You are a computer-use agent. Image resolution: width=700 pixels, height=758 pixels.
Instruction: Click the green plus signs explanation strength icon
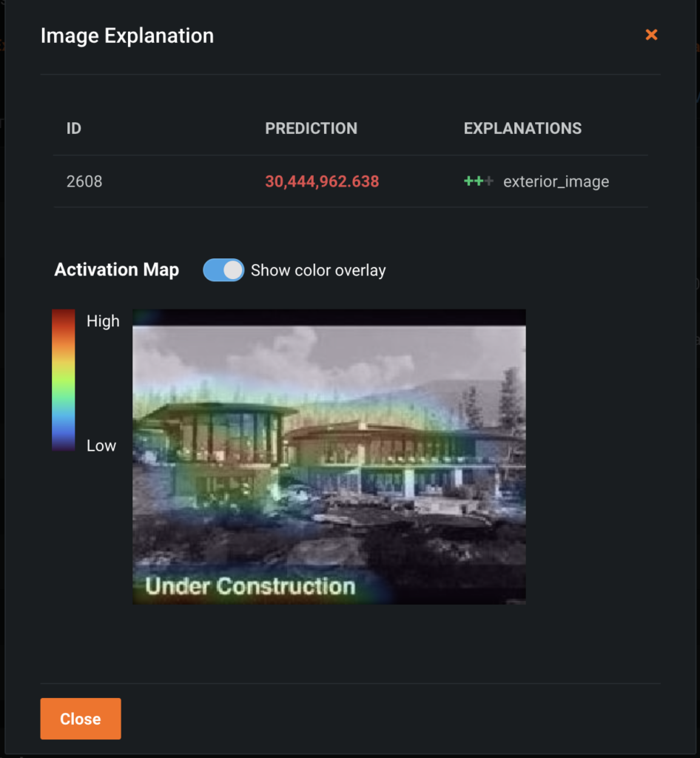(x=478, y=181)
